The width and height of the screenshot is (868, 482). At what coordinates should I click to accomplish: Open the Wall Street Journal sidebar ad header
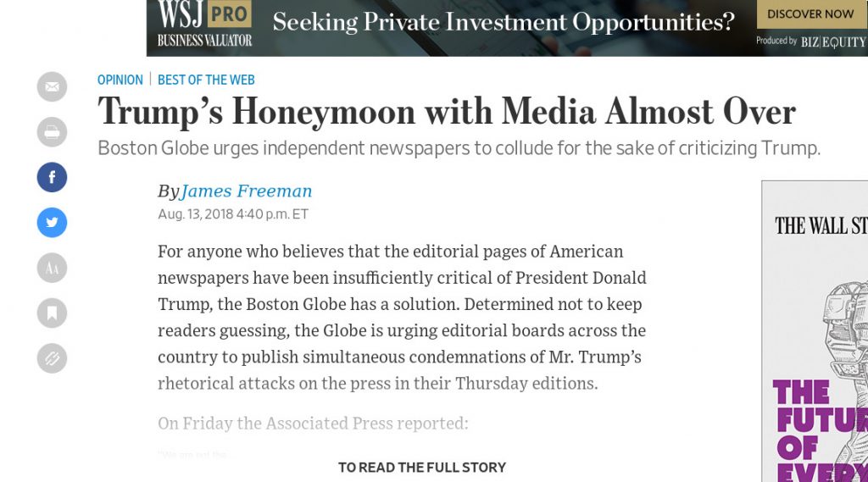coord(821,225)
